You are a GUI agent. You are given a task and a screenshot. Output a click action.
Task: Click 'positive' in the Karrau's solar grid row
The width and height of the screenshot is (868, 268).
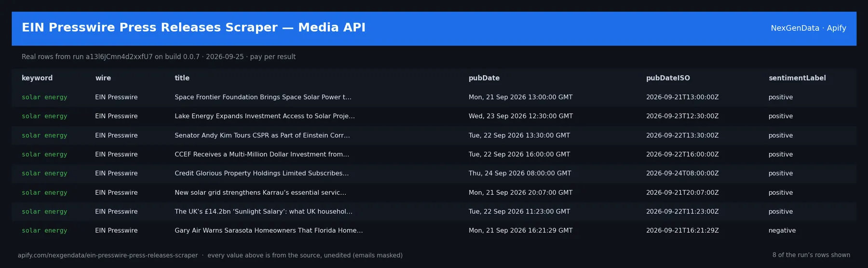pos(780,192)
